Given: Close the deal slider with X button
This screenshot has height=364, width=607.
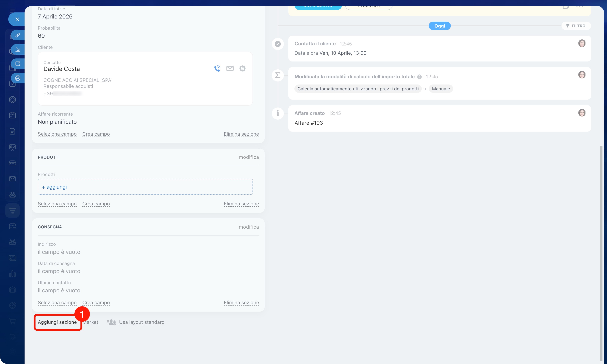Looking at the screenshot, I should [x=17, y=19].
